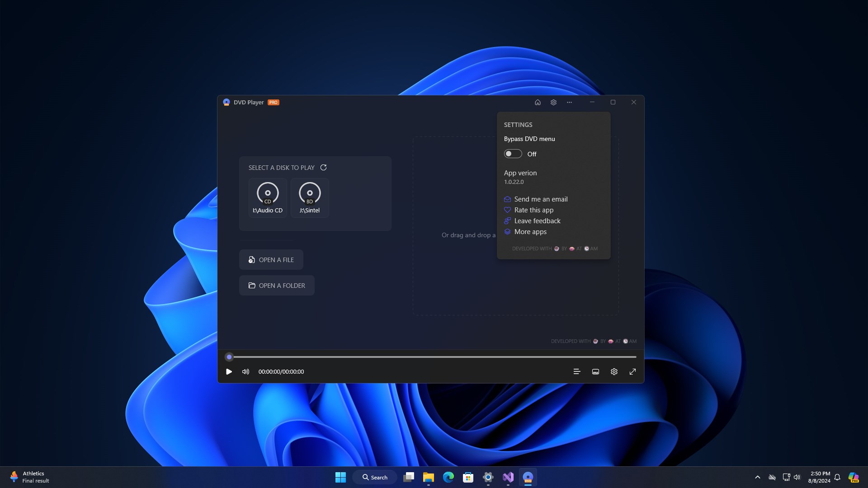Open the app settings gear in title bar

tap(553, 102)
